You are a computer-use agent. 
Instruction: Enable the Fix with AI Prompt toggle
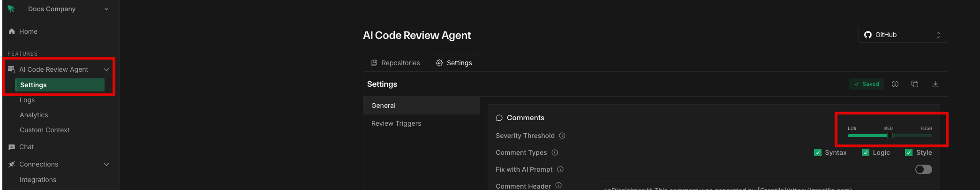pyautogui.click(x=924, y=169)
